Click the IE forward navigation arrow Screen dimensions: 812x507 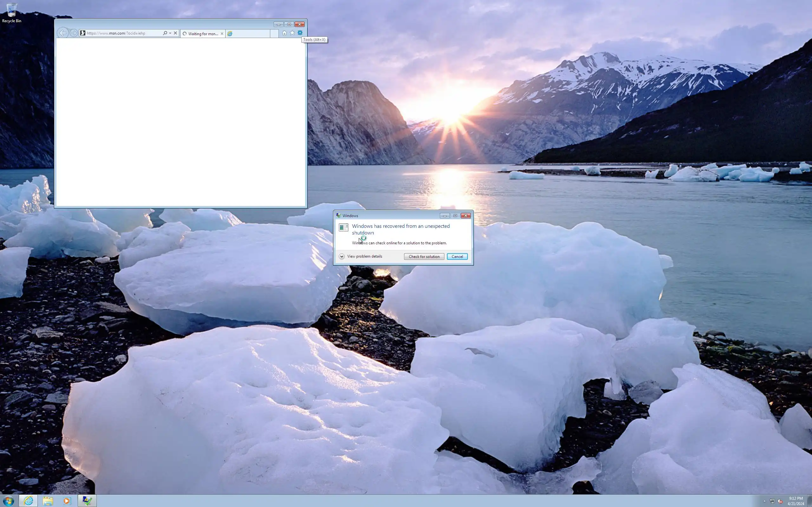[x=74, y=33]
